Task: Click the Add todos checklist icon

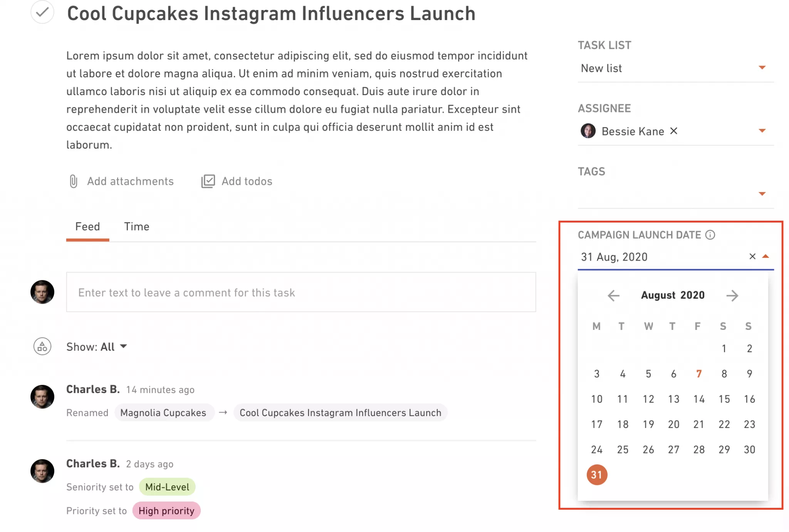Action: 208,181
